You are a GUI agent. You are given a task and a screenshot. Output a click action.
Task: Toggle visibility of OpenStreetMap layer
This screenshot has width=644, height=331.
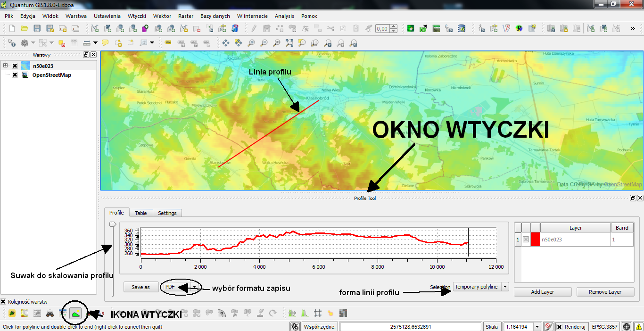15,75
